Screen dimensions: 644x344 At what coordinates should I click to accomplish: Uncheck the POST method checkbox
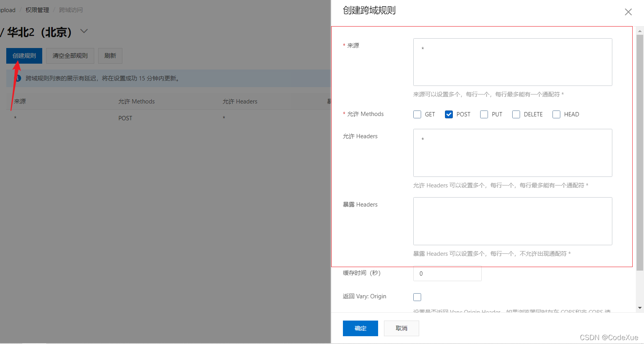click(x=449, y=114)
